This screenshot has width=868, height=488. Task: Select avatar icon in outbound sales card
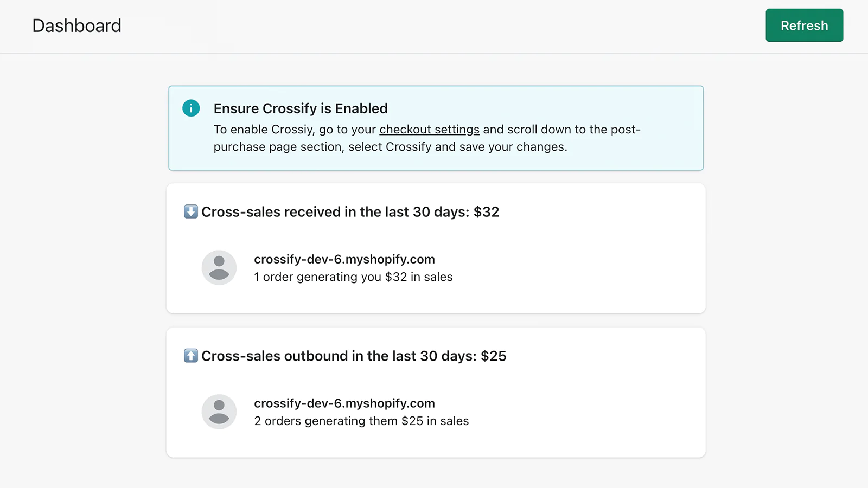click(219, 412)
